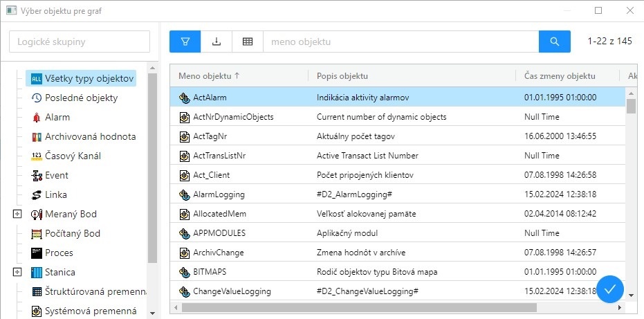
Task: Select Alarm object type in tree
Action: [x=57, y=118]
